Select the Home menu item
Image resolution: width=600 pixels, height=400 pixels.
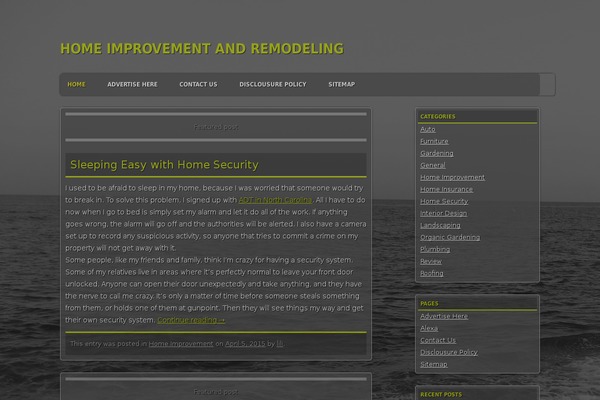point(76,84)
